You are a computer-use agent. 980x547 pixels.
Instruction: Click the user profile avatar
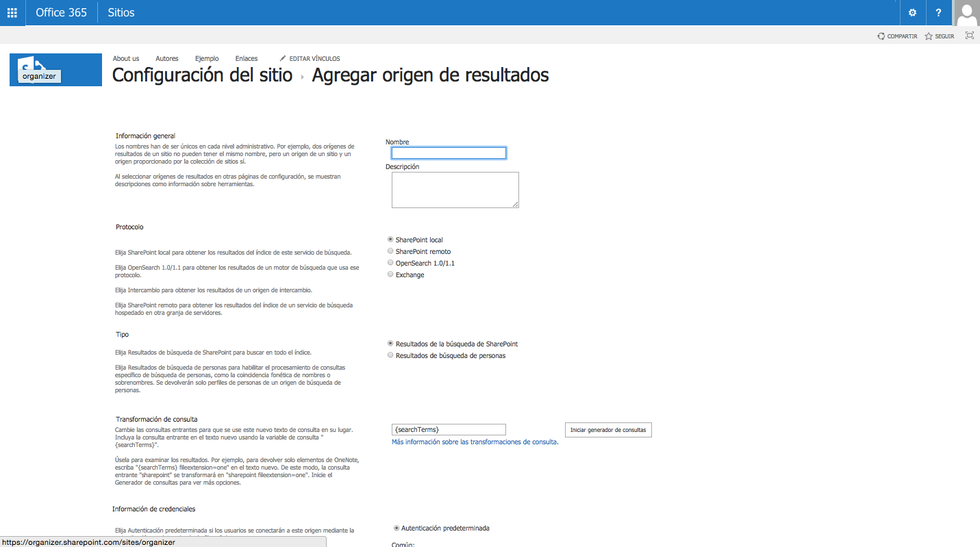[966, 12]
